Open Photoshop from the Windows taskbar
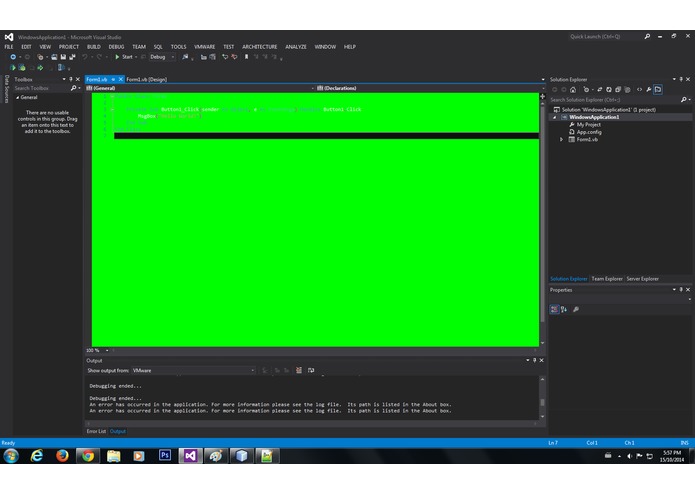The width and height of the screenshot is (695, 494). pyautogui.click(x=165, y=455)
